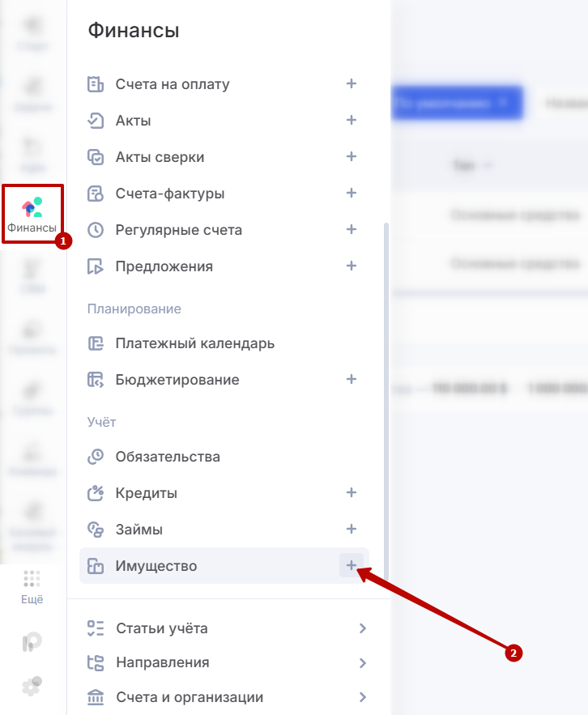Click the plus beside Счета-фактуры
Image resolution: width=588 pixels, height=715 pixels.
[x=352, y=194]
